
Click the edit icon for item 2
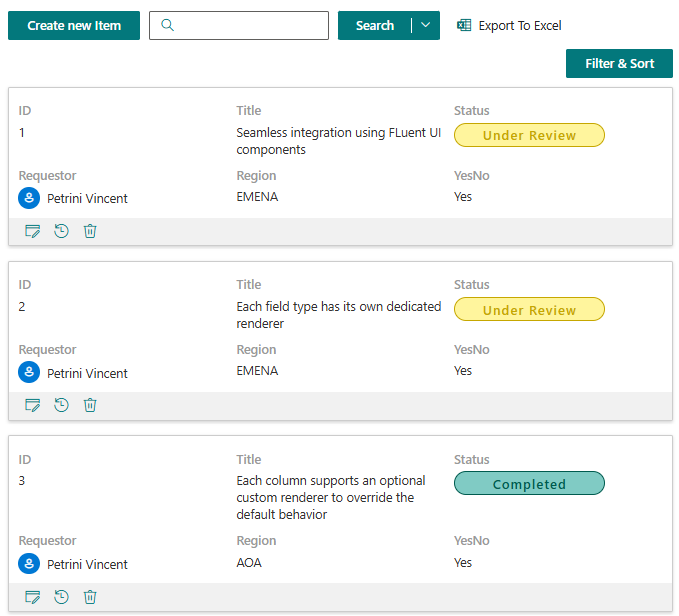click(x=32, y=405)
